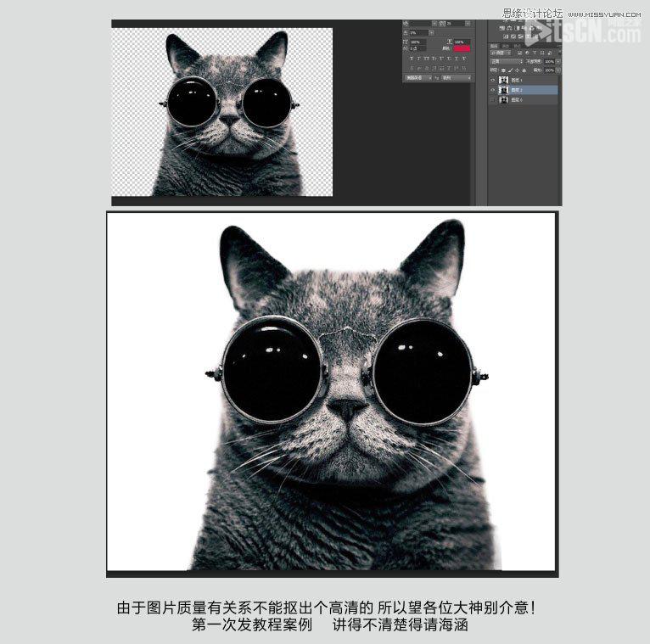Click the red text color swatch in Character panel

(x=462, y=49)
